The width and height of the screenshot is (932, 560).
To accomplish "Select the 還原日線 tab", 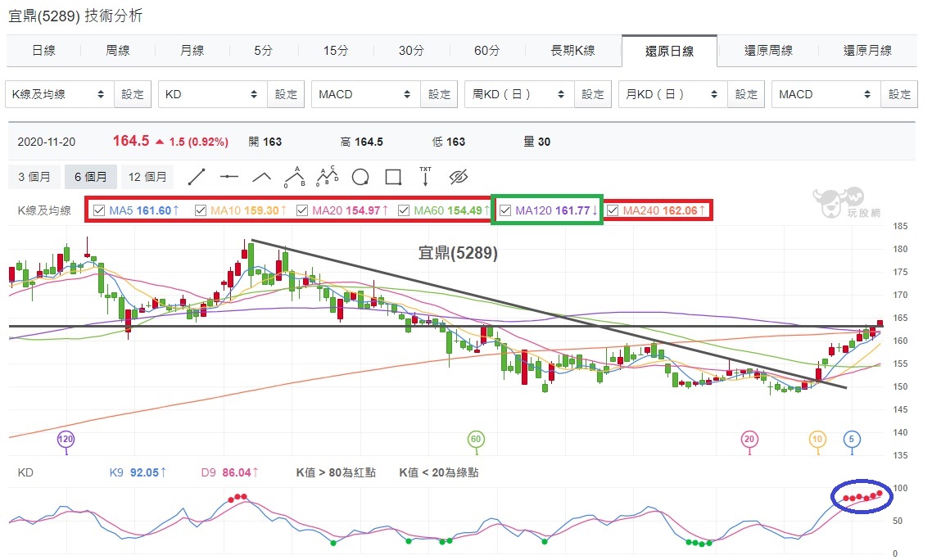I will tap(670, 51).
